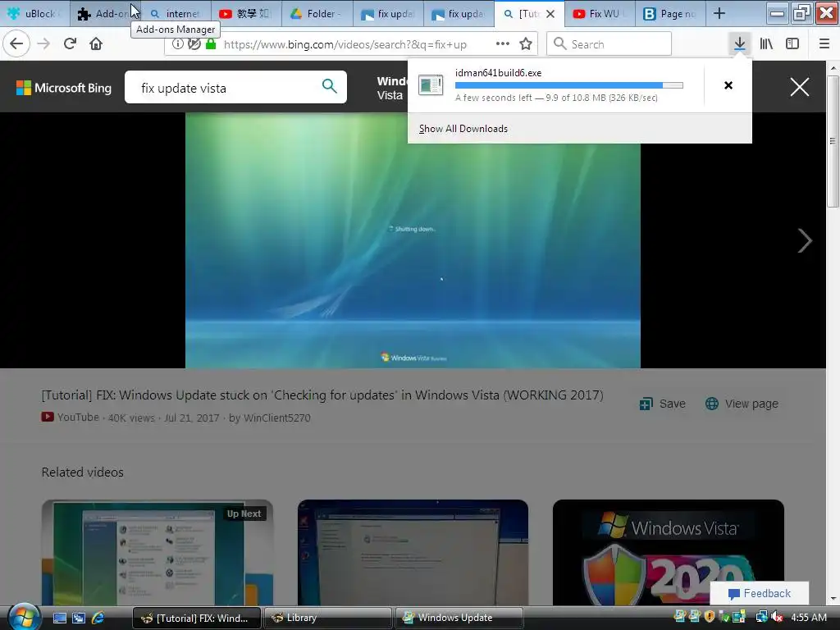This screenshot has width=840, height=630.
Task: Click the download progress bar
Action: coord(569,85)
